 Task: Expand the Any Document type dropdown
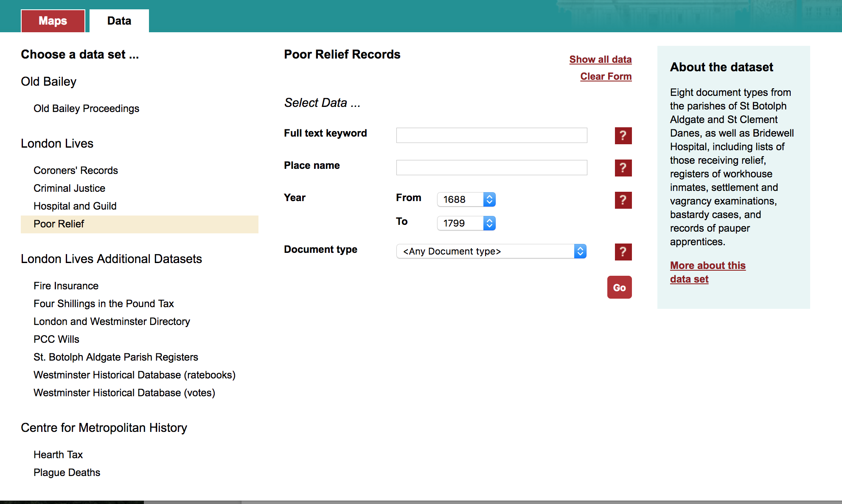(491, 251)
